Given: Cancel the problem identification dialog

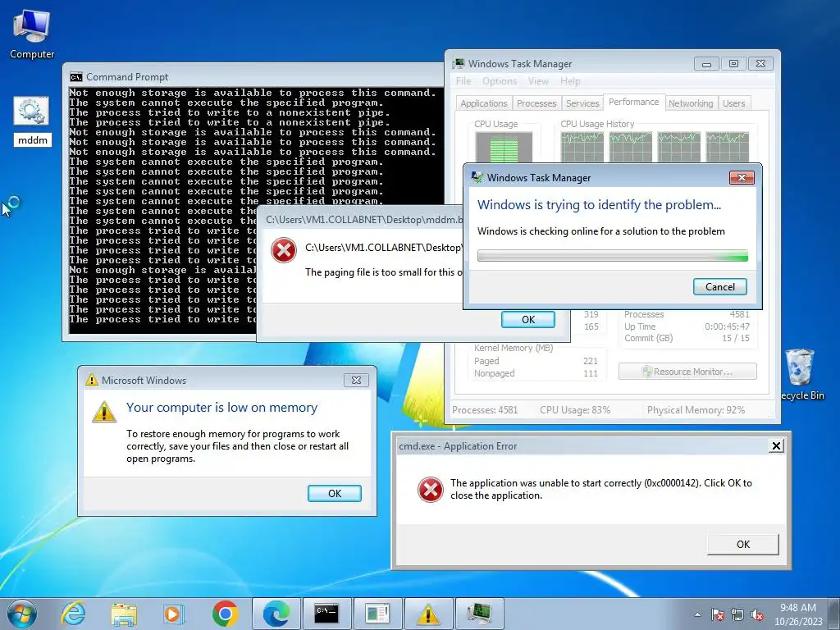Looking at the screenshot, I should [720, 286].
